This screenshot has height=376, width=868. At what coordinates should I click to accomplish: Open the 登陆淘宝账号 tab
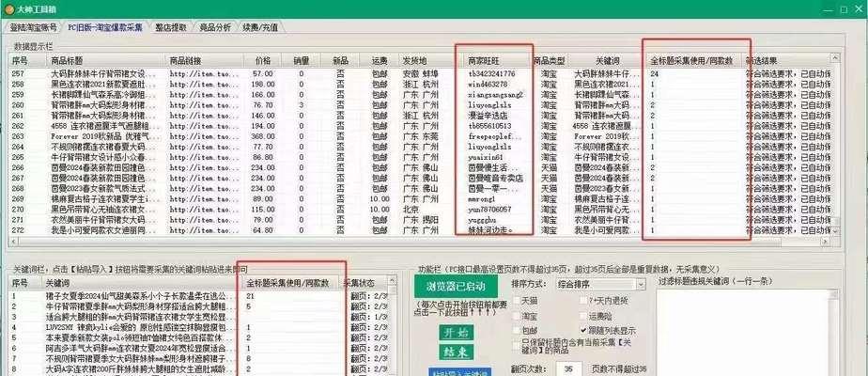[33, 26]
